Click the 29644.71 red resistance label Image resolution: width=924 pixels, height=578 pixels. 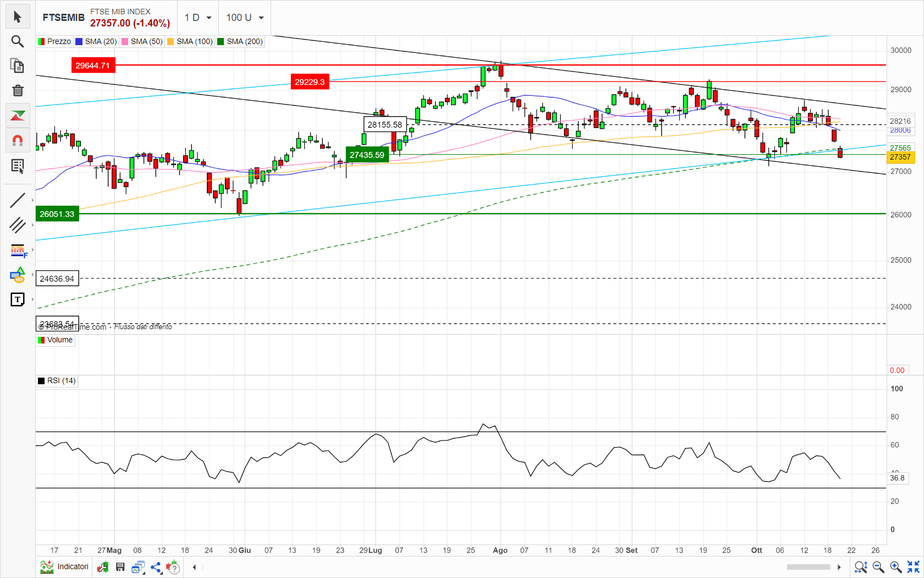point(93,66)
